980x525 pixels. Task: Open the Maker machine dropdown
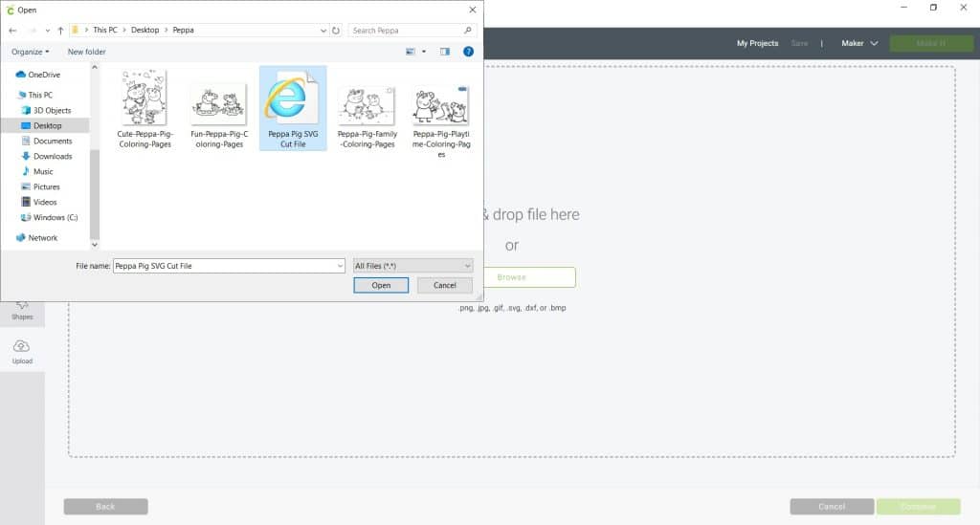pos(859,43)
